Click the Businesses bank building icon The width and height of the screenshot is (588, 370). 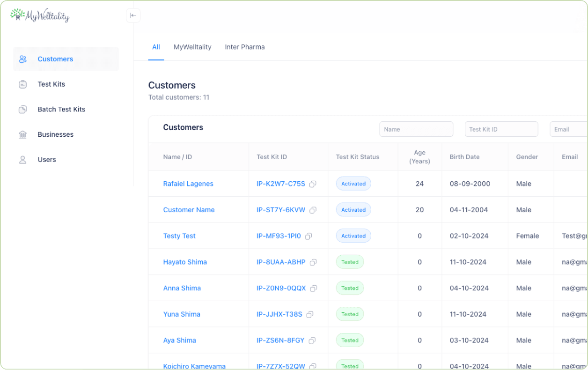click(x=22, y=134)
